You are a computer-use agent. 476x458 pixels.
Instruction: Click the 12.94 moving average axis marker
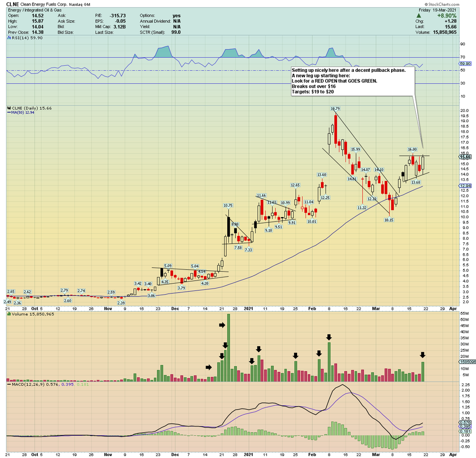[465, 186]
